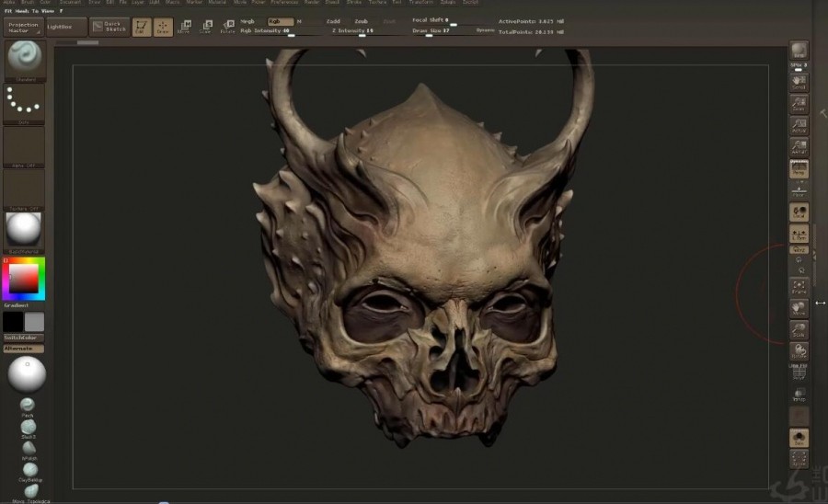Image resolution: width=828 pixels, height=504 pixels.
Task: Select the ClayBuildup brush
Action: [30, 472]
